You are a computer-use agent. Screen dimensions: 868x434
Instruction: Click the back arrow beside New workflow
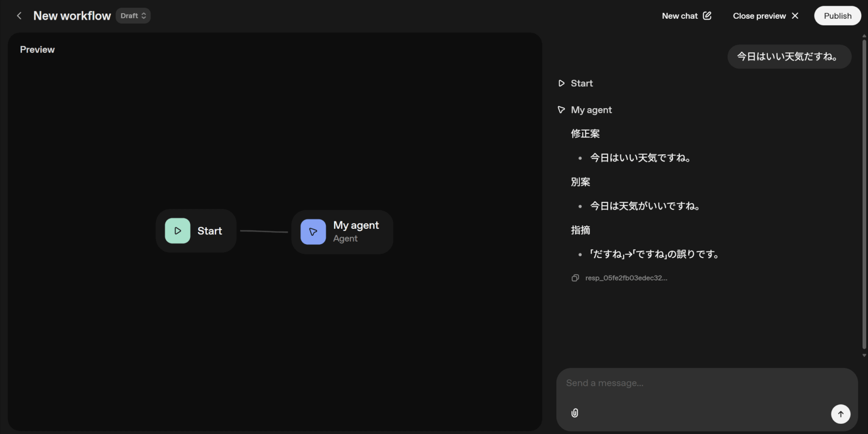point(19,16)
